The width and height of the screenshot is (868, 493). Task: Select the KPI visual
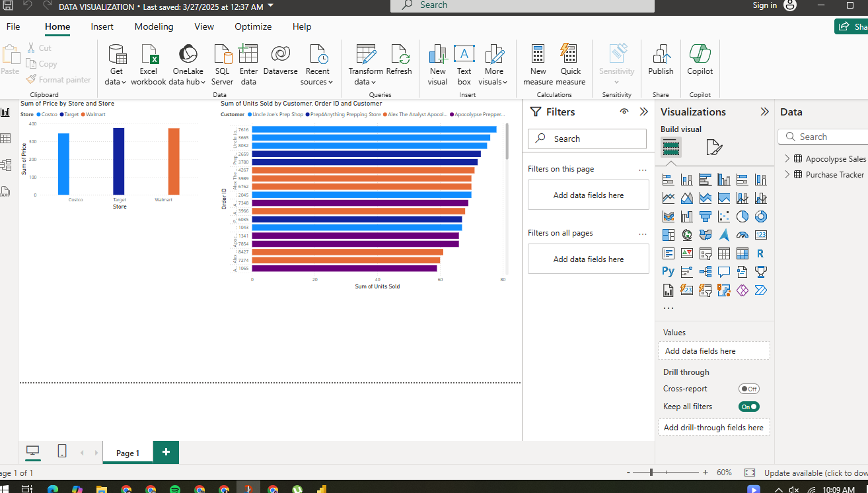tap(687, 253)
